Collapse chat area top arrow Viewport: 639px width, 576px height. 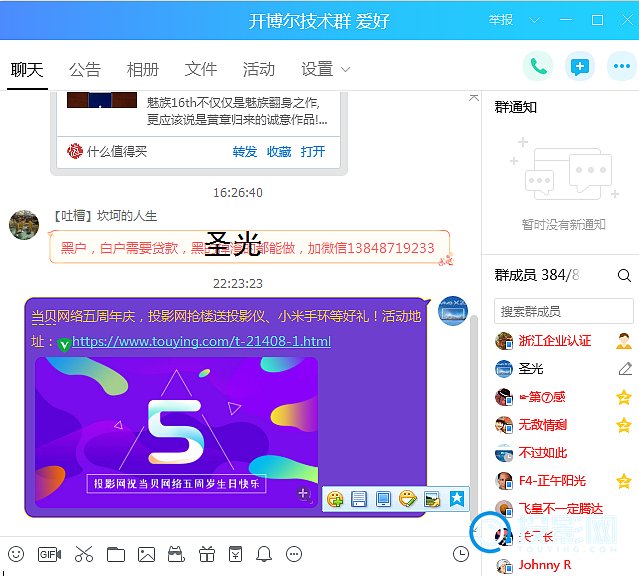coord(474,98)
